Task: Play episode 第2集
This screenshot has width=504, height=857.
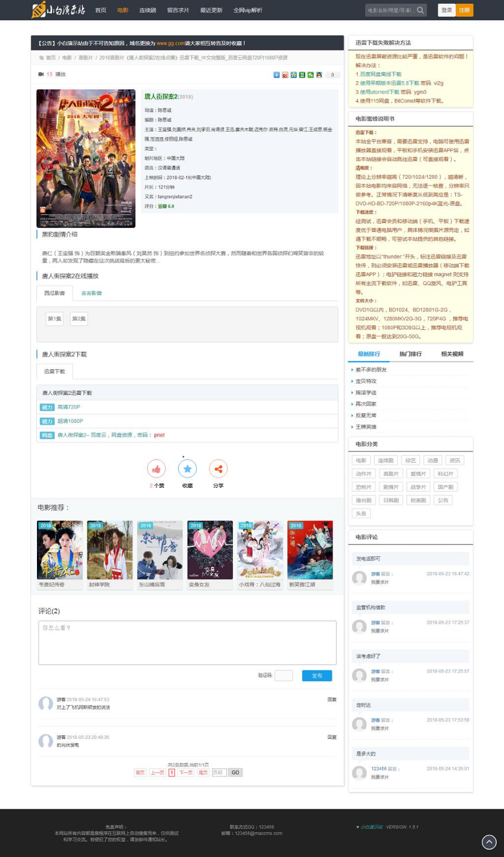Action: [x=79, y=319]
